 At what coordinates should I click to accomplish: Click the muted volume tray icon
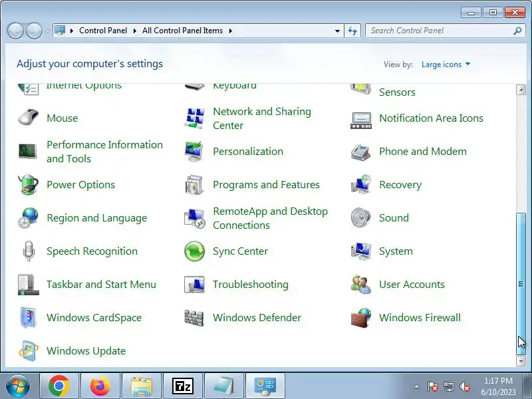pos(464,386)
